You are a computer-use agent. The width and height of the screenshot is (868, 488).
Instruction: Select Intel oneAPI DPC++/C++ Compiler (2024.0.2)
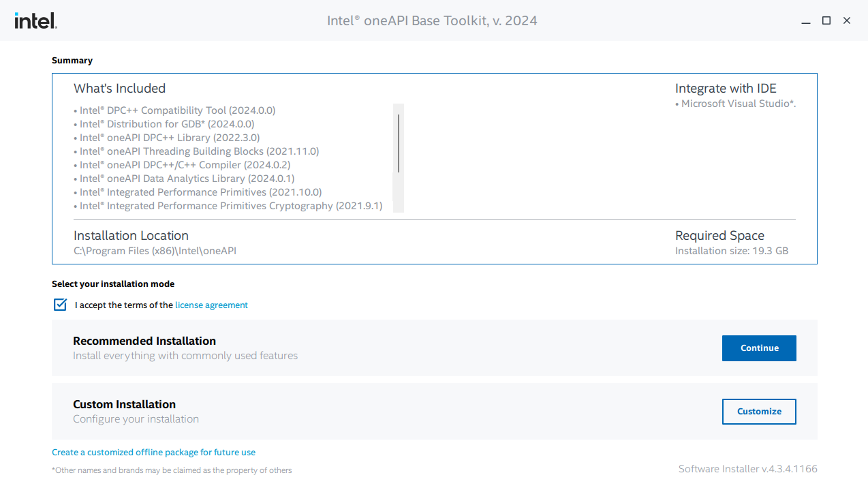coord(182,165)
